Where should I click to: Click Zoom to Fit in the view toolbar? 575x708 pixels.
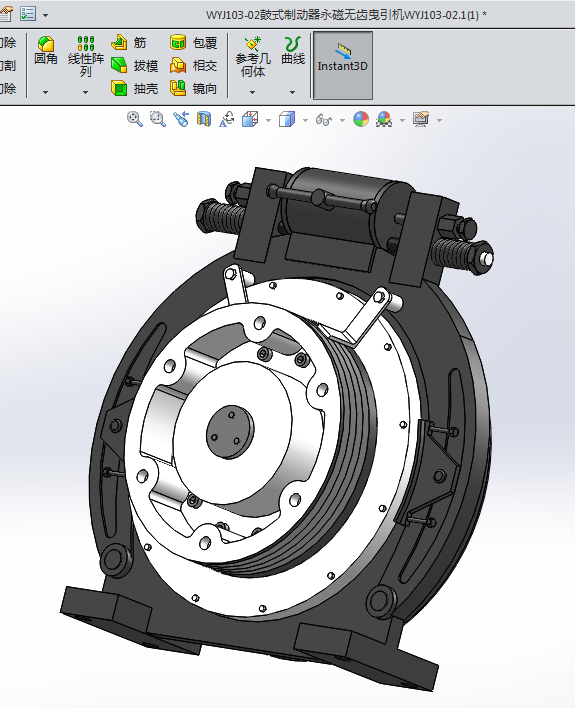click(135, 119)
